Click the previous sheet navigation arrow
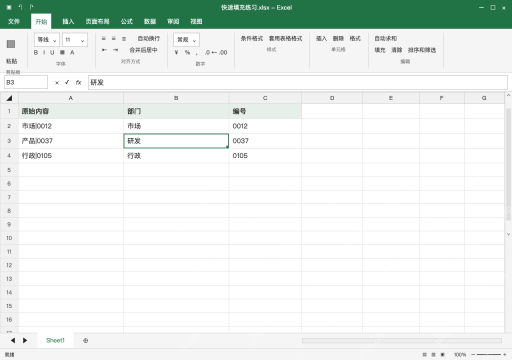The height and width of the screenshot is (360, 512). click(x=13, y=340)
